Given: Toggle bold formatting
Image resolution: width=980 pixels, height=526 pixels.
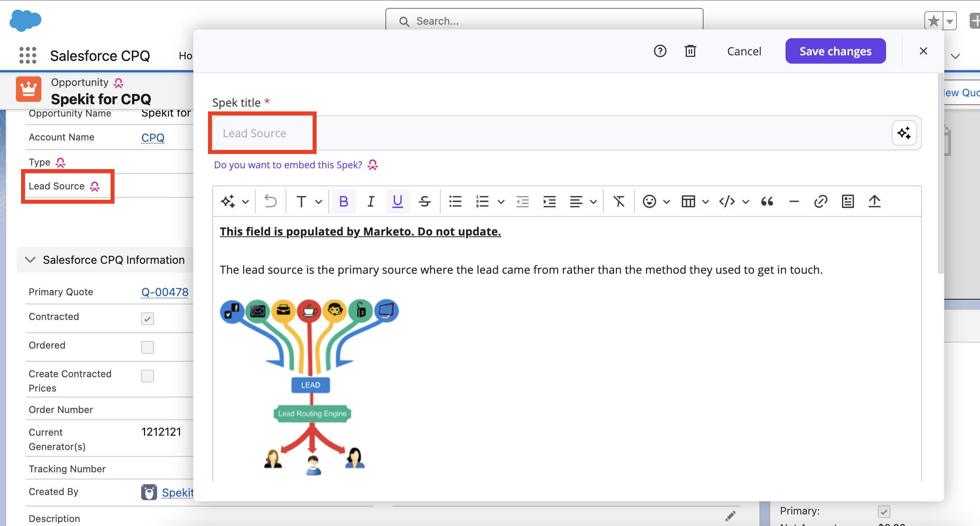Looking at the screenshot, I should [x=344, y=201].
